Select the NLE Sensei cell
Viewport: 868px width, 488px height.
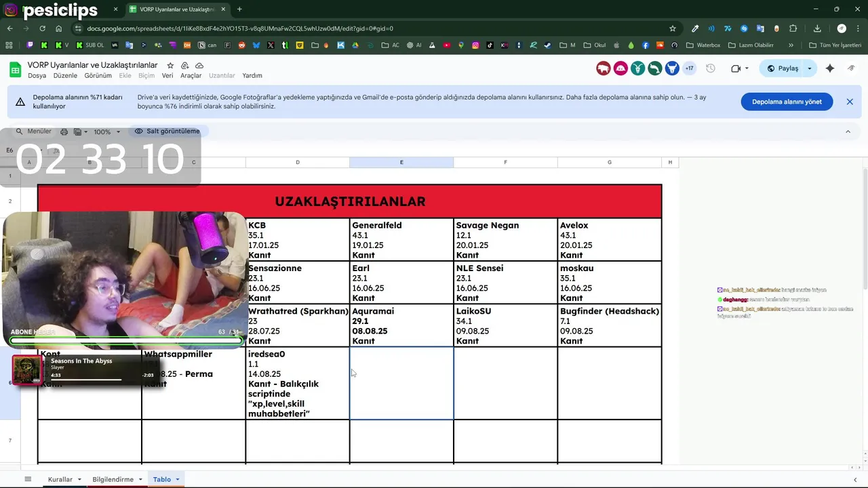pyautogui.click(x=505, y=283)
